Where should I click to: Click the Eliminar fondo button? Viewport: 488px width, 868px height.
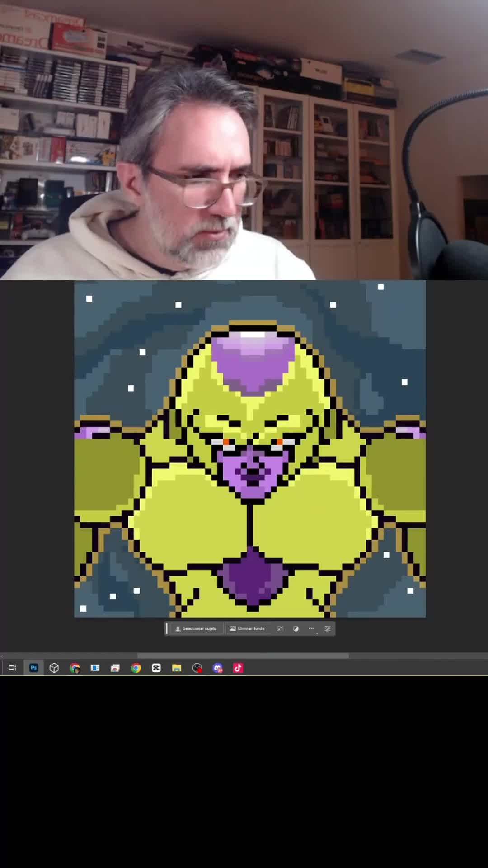coord(247,628)
